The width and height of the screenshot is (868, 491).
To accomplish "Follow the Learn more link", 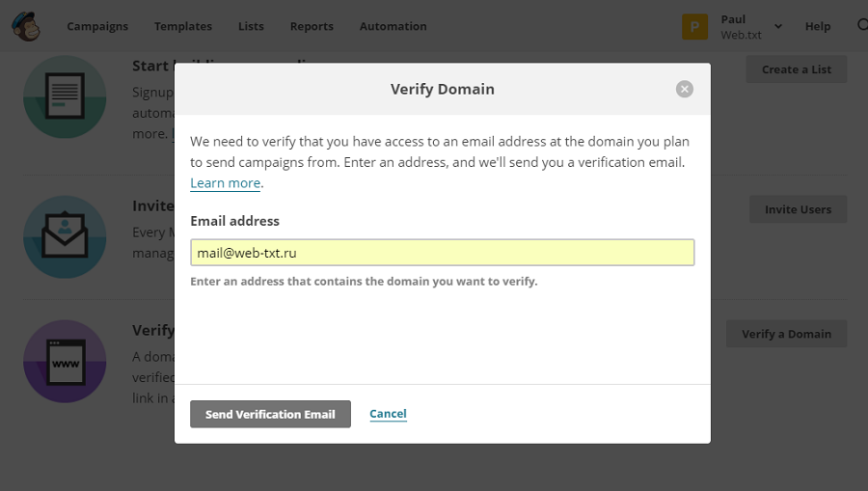I will click(225, 183).
